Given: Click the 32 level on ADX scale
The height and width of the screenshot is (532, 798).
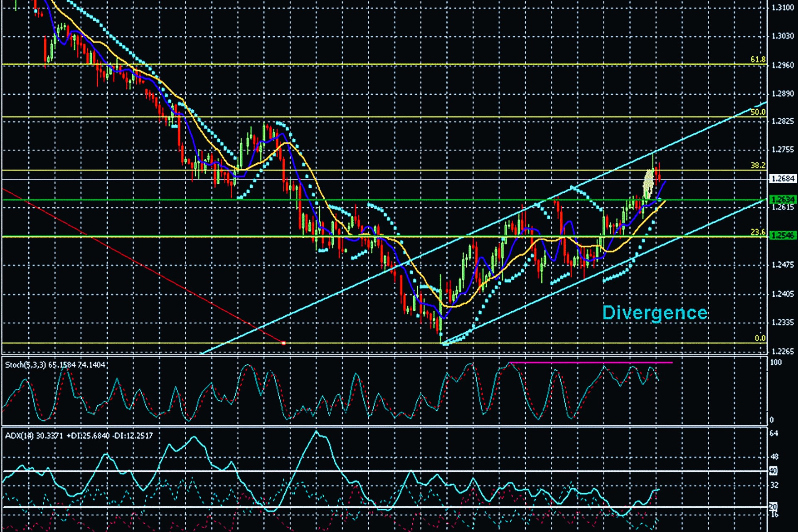Looking at the screenshot, I should [774, 485].
